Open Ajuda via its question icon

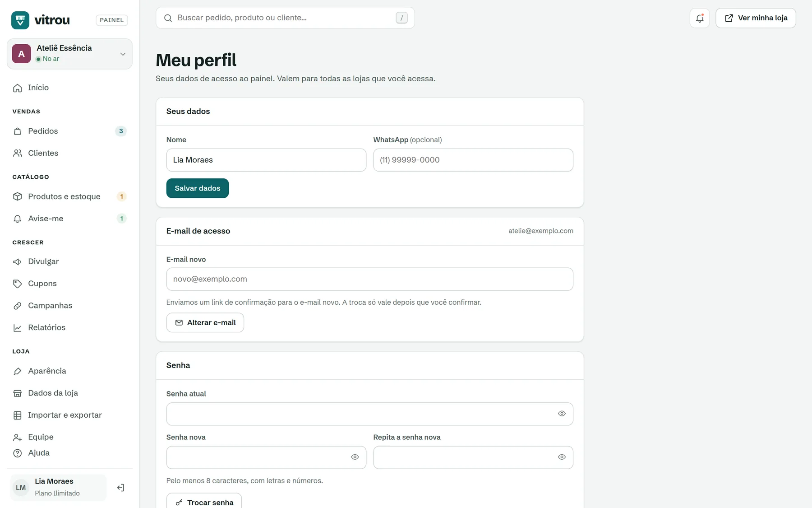(x=18, y=453)
